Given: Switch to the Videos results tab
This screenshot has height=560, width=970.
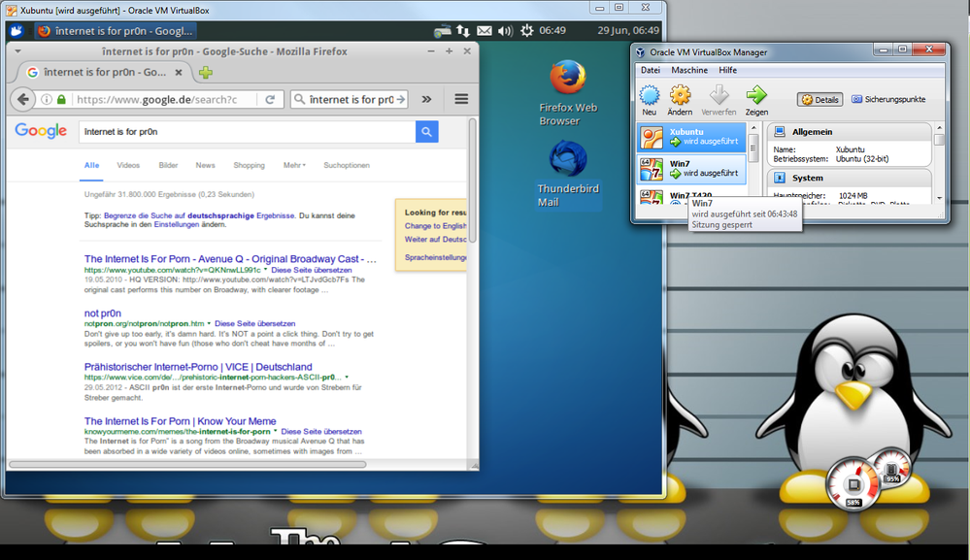Looking at the screenshot, I should tap(128, 165).
